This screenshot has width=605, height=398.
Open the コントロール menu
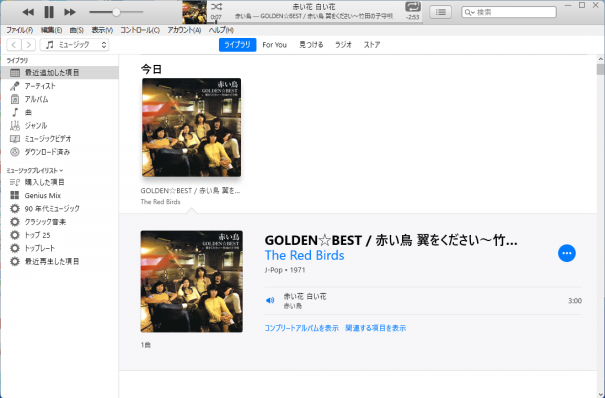click(140, 30)
